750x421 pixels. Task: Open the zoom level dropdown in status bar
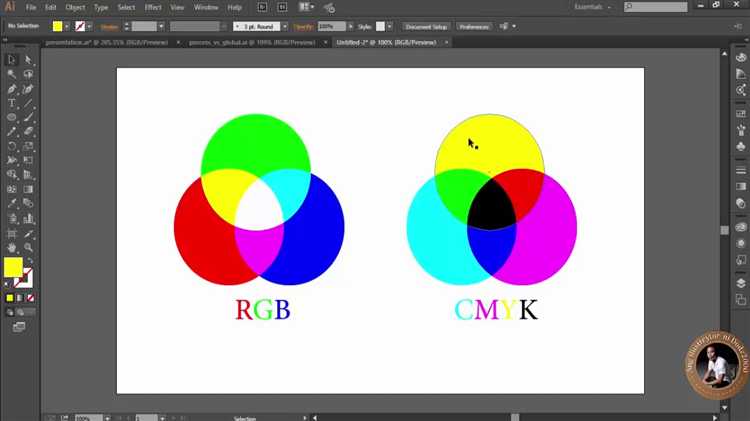(108, 418)
